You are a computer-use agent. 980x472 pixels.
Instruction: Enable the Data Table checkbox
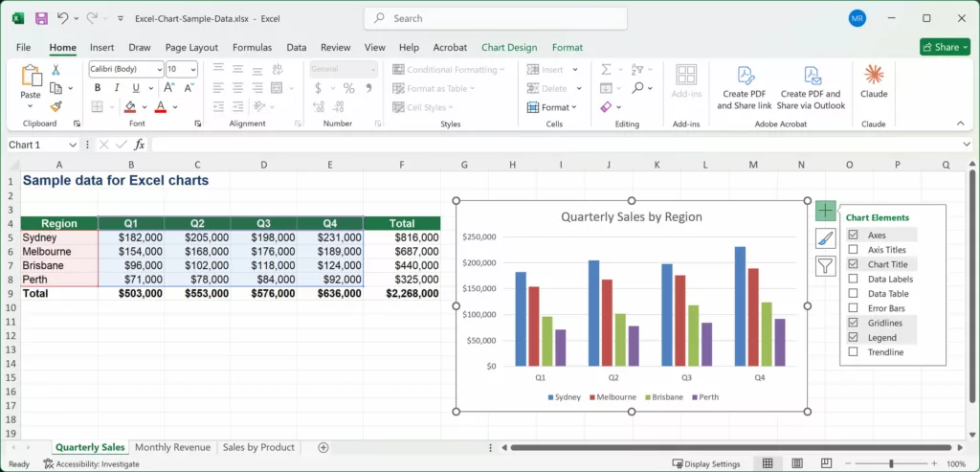853,293
